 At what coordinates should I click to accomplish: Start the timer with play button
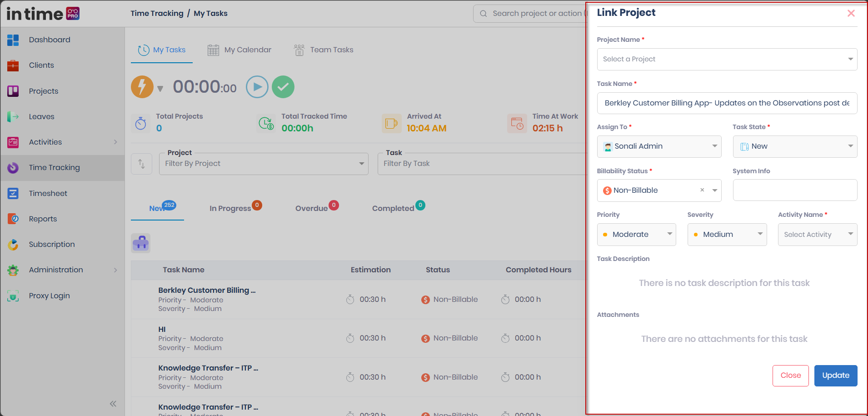click(257, 87)
